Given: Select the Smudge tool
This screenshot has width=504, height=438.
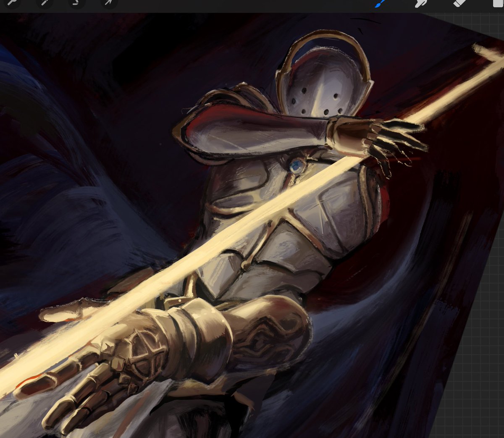Looking at the screenshot, I should click(x=420, y=3).
